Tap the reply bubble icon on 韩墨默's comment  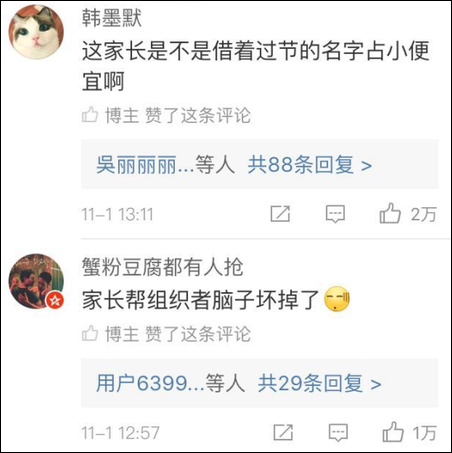(335, 214)
